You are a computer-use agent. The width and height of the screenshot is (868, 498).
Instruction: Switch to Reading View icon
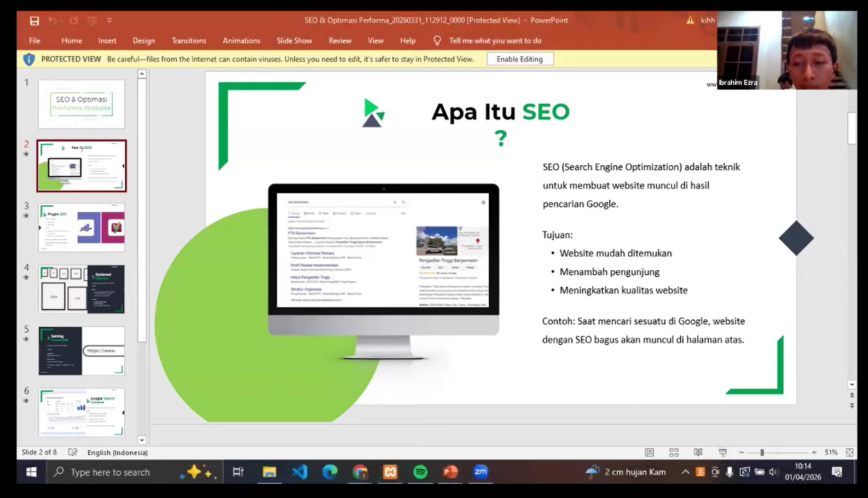coord(698,453)
